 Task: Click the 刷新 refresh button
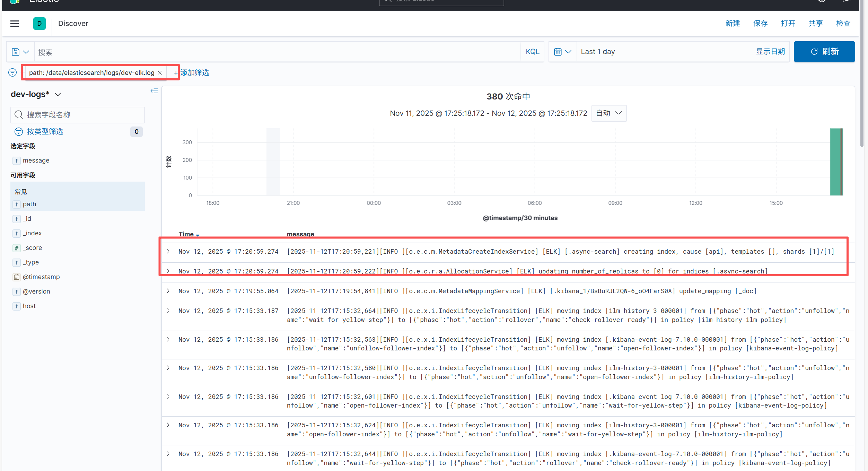tap(824, 52)
